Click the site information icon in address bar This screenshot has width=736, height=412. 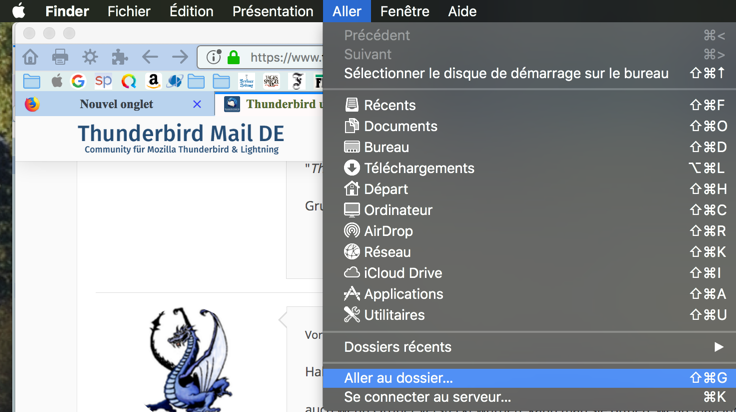[x=214, y=57]
